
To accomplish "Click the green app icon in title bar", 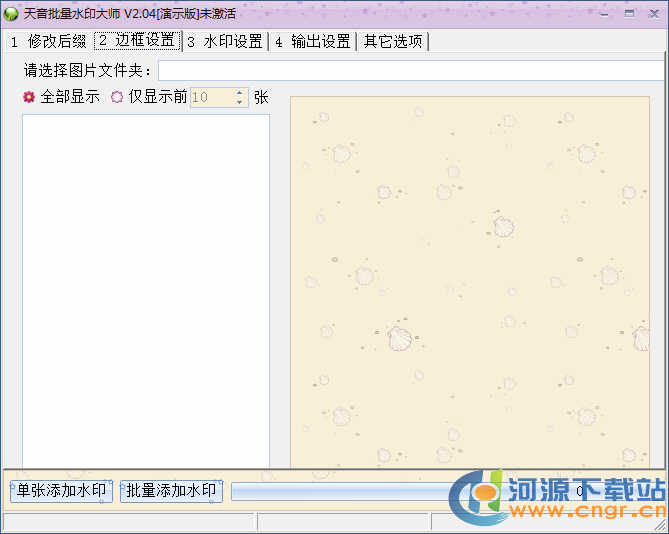I will click(x=11, y=13).
